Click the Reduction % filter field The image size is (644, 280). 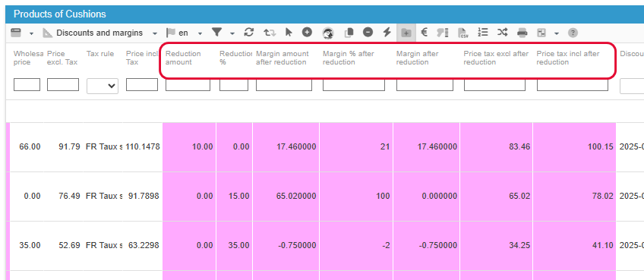[234, 85]
